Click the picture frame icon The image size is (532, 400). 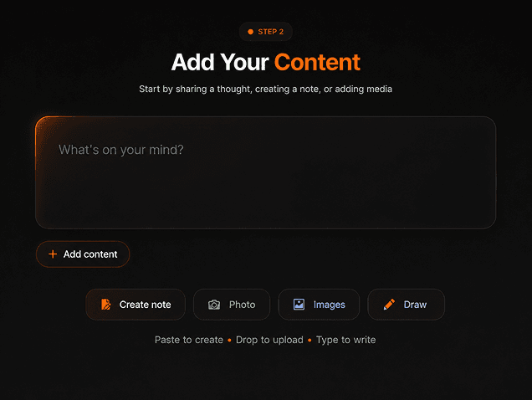(299, 305)
